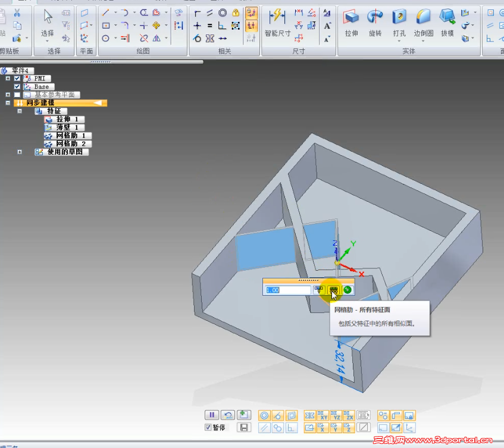504x448 pixels.
Task: Click the restore live rules button
Action: click(228, 415)
